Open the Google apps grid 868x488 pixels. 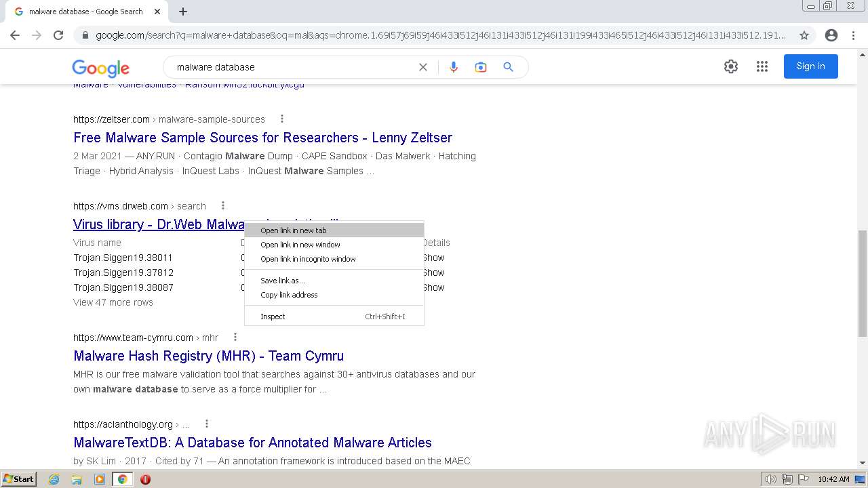(x=762, y=66)
